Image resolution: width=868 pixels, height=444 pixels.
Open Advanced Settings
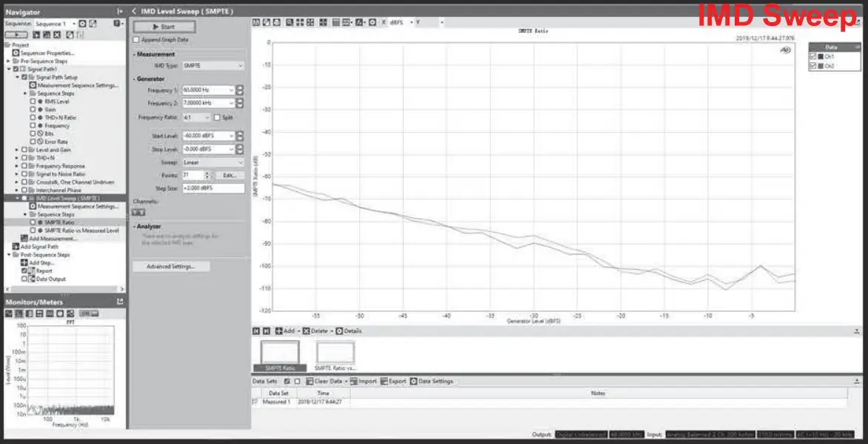point(171,267)
